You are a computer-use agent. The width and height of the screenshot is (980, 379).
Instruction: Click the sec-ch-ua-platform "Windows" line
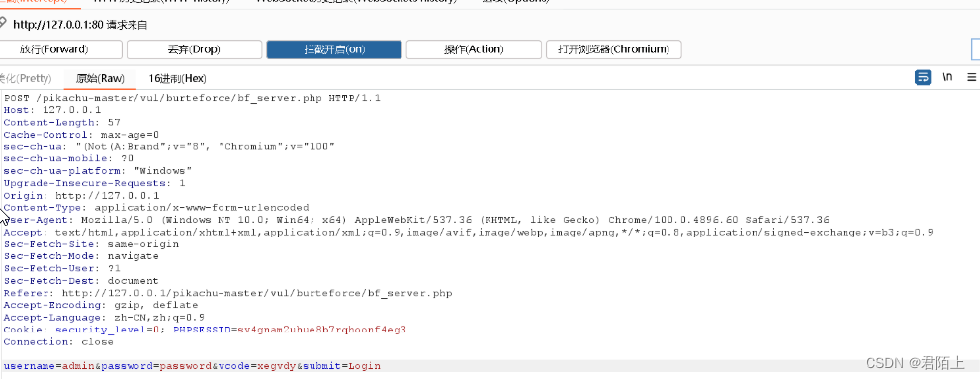pyautogui.click(x=98, y=171)
